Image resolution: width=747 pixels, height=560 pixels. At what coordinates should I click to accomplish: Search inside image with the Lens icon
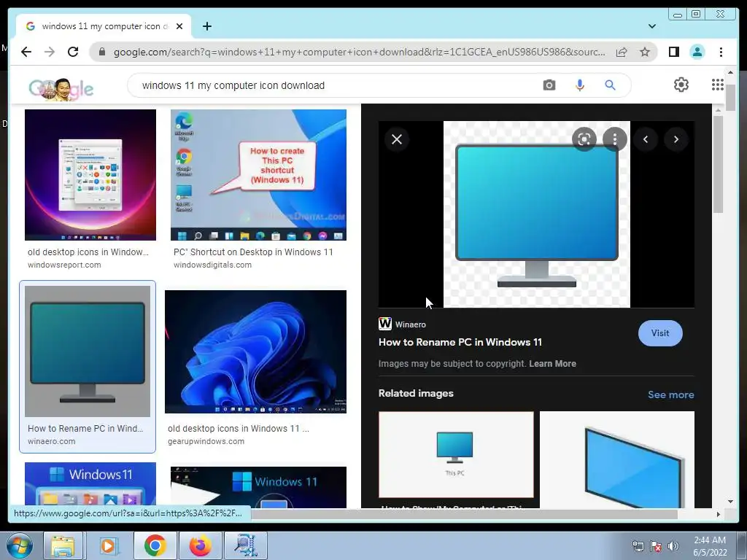[584, 139]
